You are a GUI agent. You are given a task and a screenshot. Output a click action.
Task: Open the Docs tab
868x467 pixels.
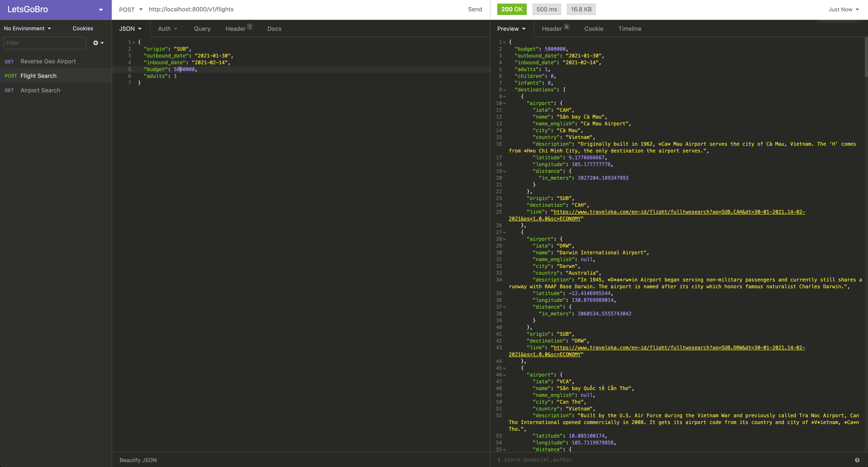tap(274, 29)
